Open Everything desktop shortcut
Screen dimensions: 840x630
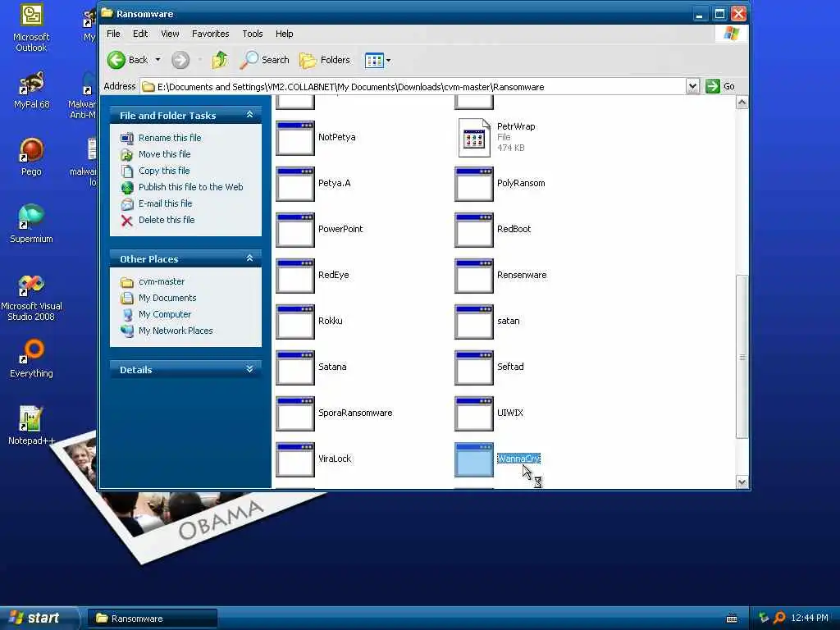point(31,358)
